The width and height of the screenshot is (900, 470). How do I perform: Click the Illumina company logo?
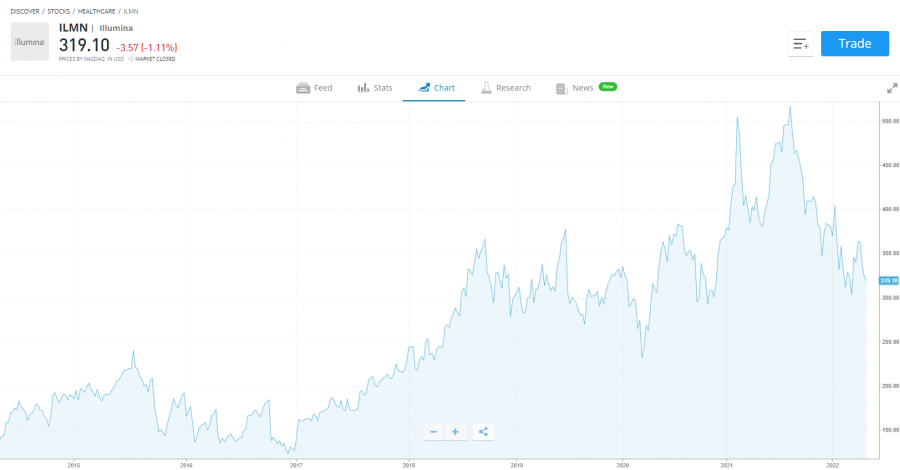click(30, 42)
